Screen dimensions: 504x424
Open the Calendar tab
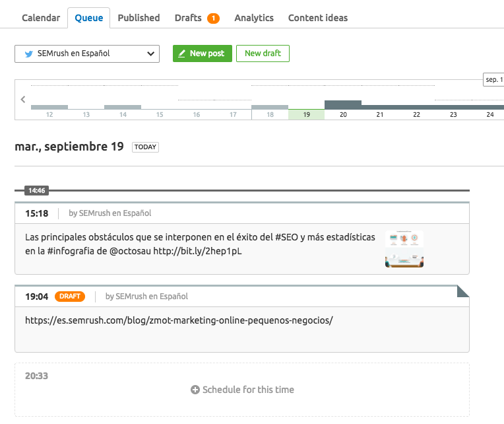41,18
